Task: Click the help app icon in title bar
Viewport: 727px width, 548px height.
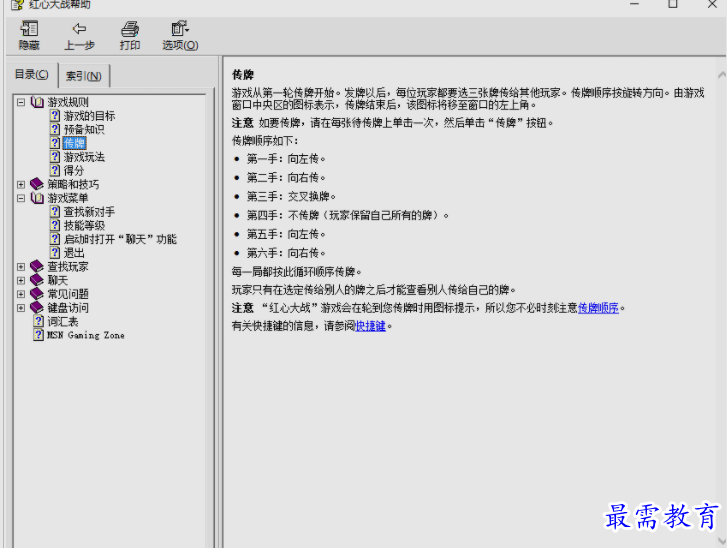Action: click(x=18, y=5)
